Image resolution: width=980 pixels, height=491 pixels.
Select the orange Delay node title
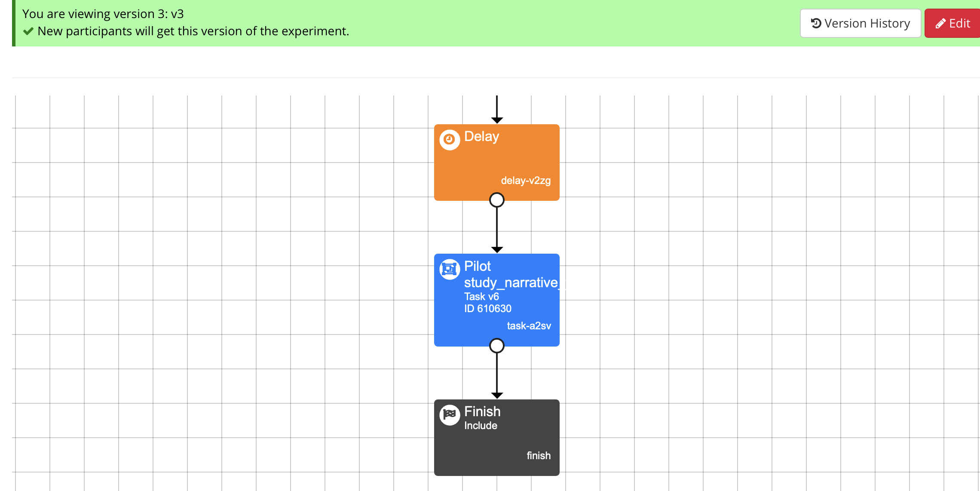point(481,137)
